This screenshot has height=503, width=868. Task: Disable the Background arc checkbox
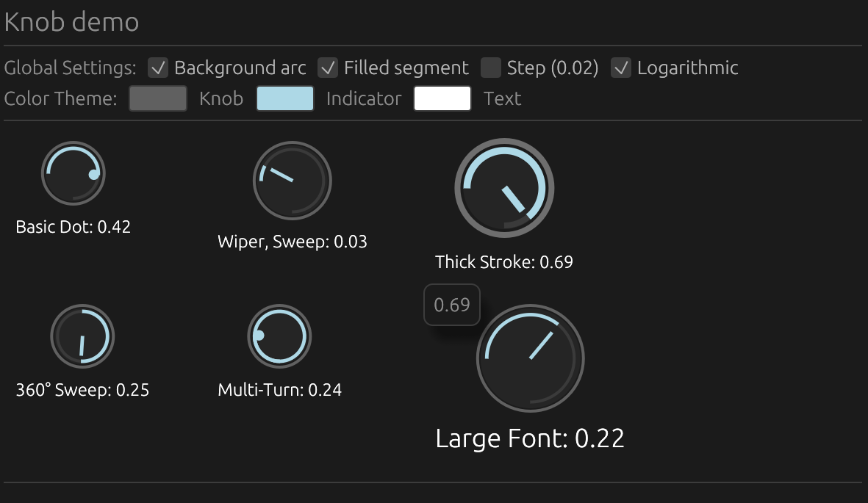click(157, 68)
